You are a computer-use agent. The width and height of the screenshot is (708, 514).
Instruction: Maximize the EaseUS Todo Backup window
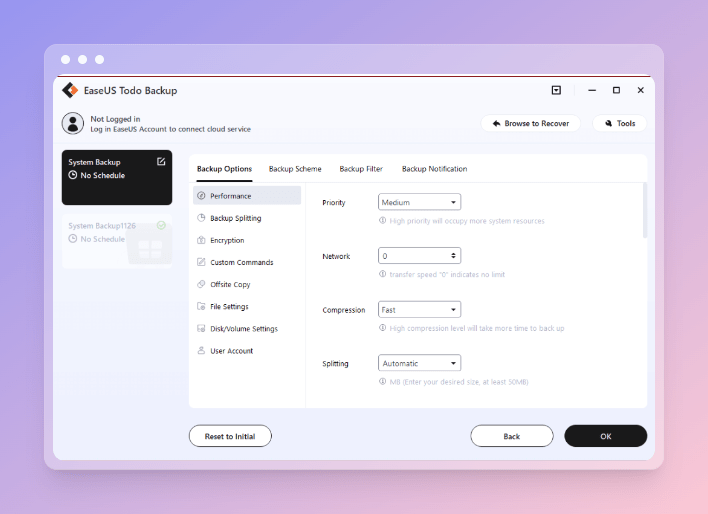616,90
